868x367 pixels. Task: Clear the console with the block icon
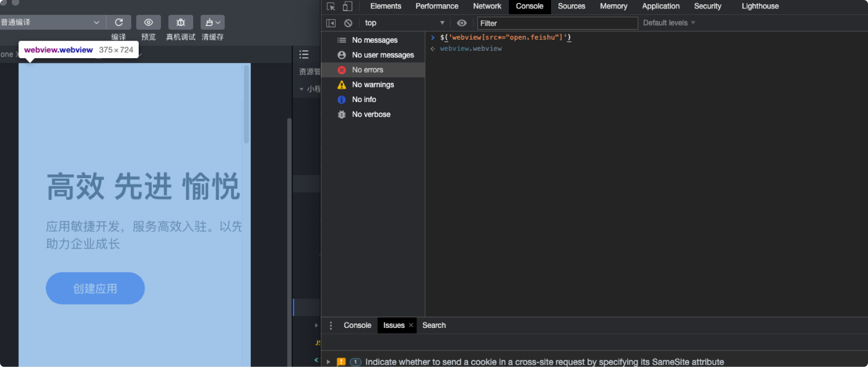tap(348, 23)
